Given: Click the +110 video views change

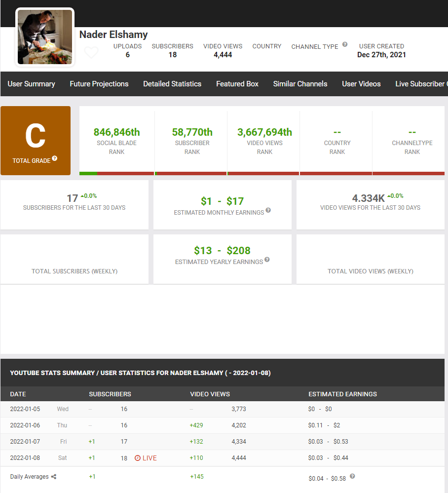Looking at the screenshot, I should (x=196, y=458).
